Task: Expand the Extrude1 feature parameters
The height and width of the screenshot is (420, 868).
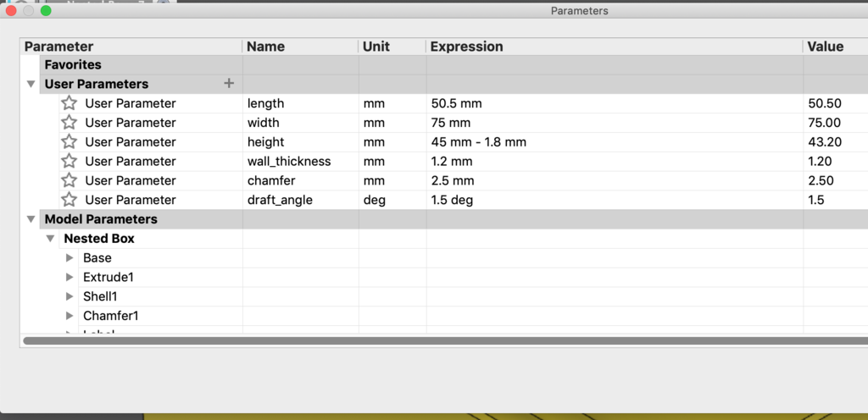Action: 70,278
